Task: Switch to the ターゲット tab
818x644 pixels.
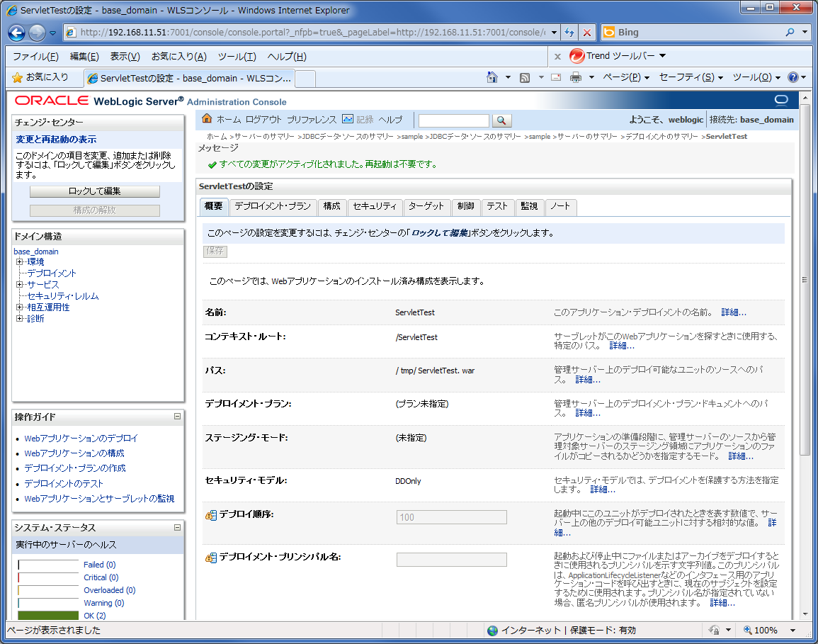Action: coord(426,207)
